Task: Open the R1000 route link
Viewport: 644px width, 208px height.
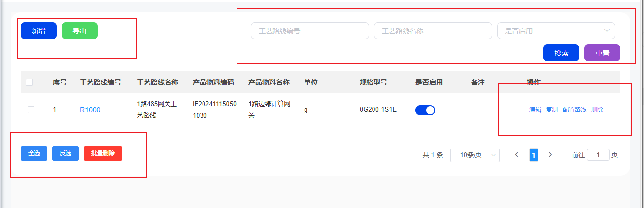Action: pyautogui.click(x=90, y=110)
